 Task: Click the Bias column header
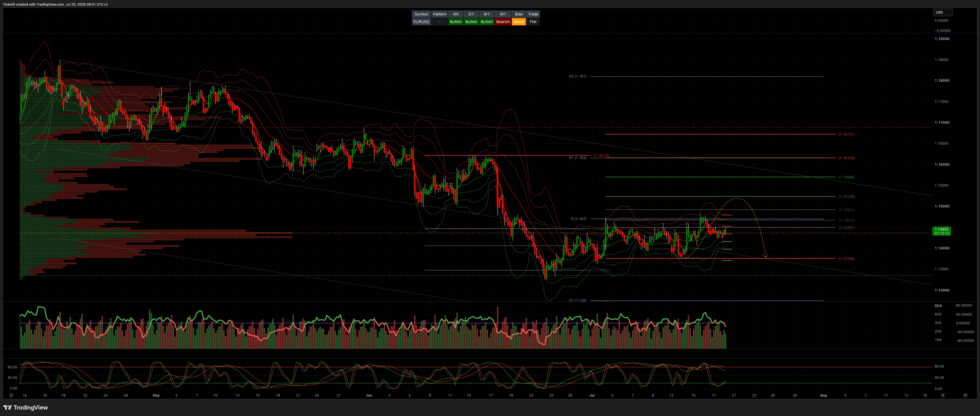[519, 14]
